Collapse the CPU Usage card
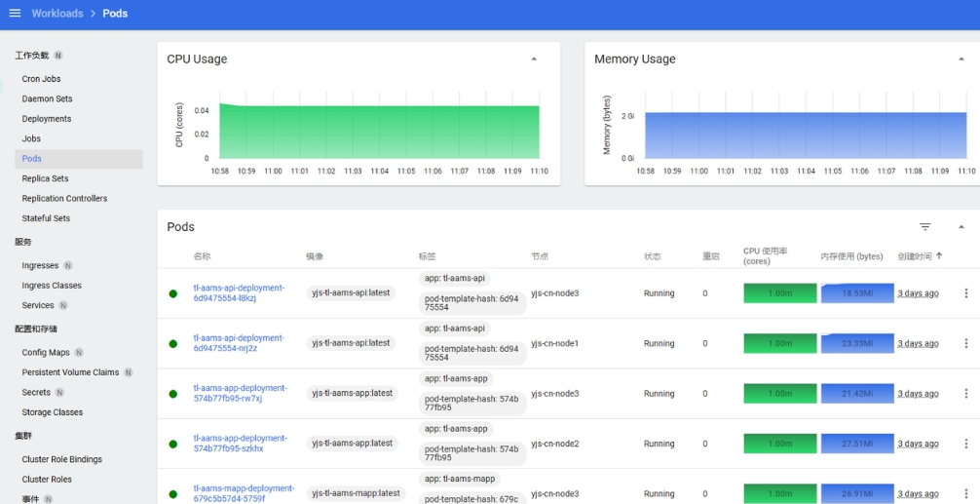The image size is (980, 504). click(534, 59)
